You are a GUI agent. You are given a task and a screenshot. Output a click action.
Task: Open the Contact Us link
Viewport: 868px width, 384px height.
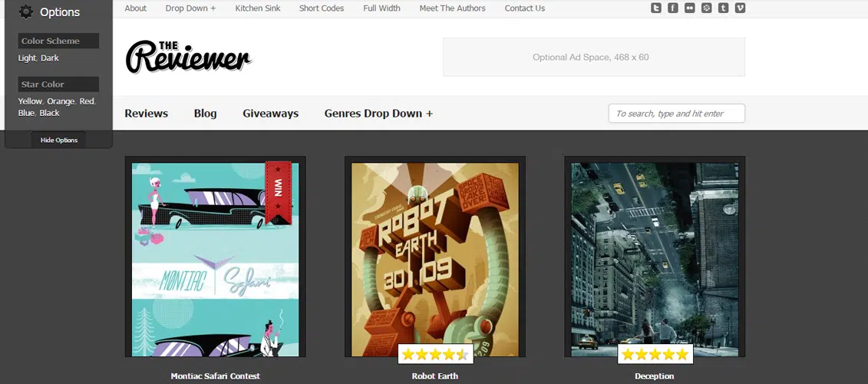point(525,8)
